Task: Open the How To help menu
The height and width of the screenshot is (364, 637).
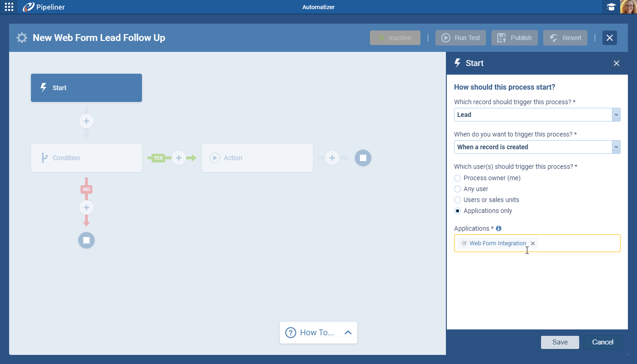Action: [x=314, y=333]
